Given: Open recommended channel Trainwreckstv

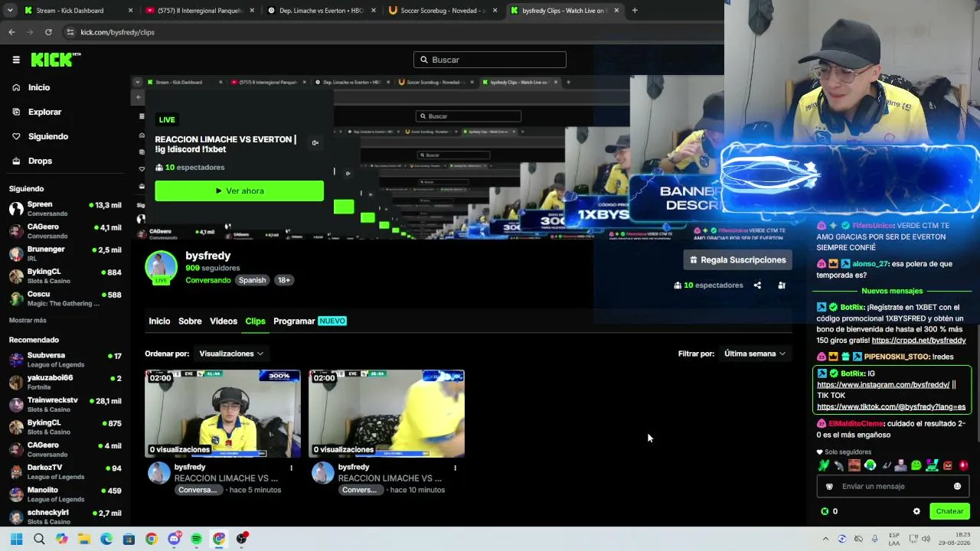Looking at the screenshot, I should point(65,404).
